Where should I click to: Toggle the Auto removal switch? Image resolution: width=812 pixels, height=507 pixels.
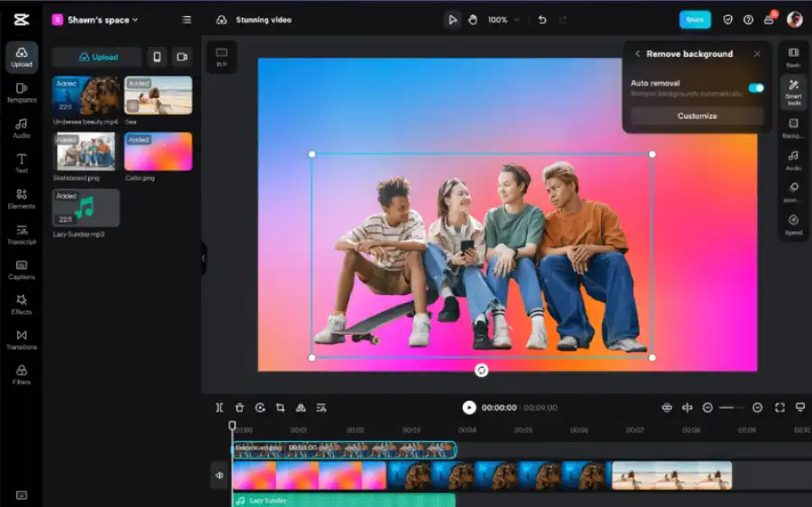coord(755,88)
